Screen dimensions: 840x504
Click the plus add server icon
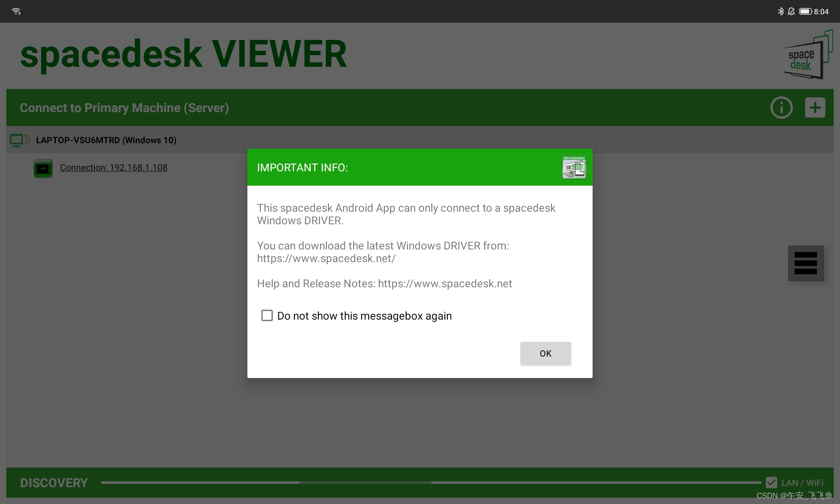815,108
